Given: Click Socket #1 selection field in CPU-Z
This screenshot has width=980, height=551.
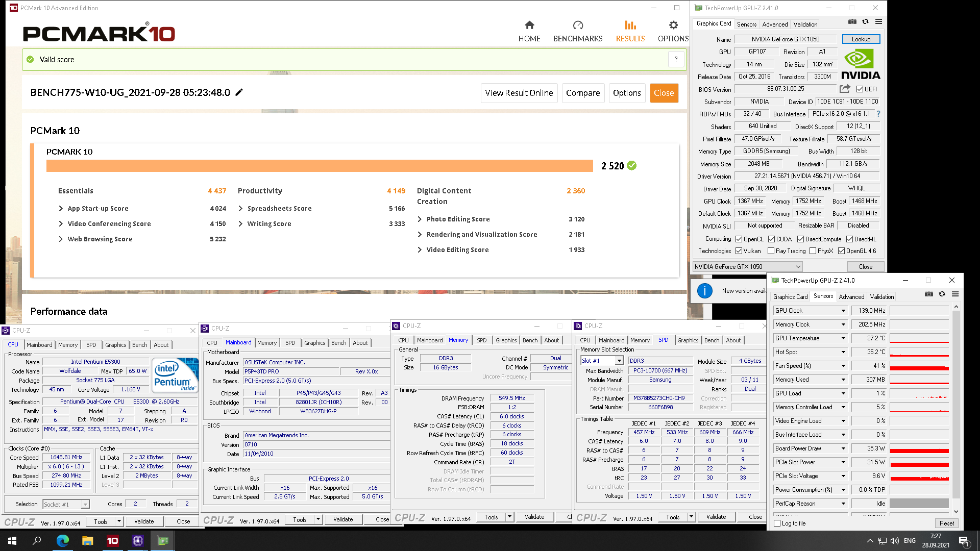Looking at the screenshot, I should point(66,505).
